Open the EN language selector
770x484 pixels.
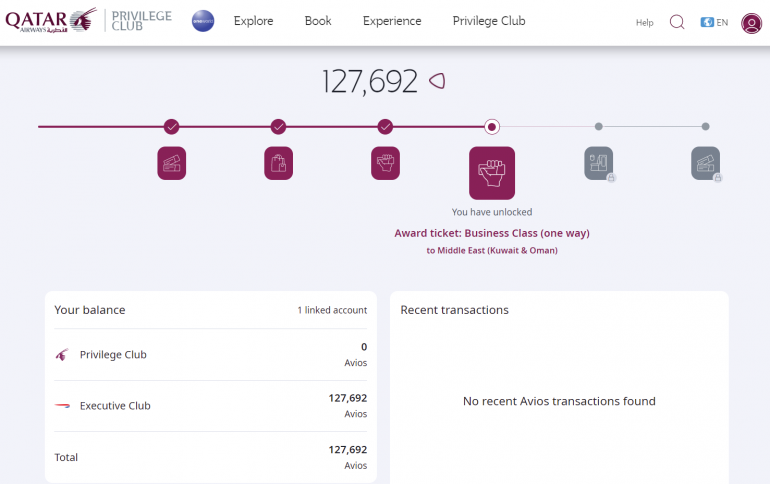click(715, 22)
